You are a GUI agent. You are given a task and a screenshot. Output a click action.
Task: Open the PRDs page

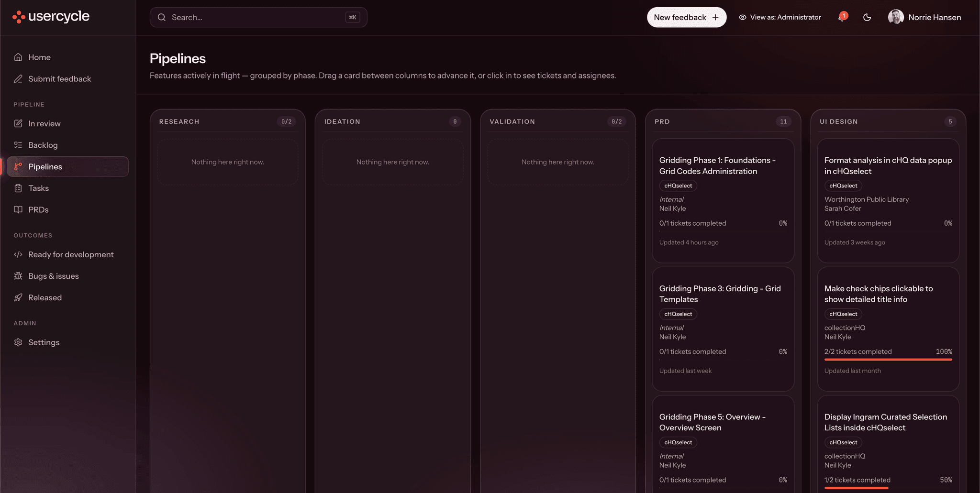pos(68,210)
